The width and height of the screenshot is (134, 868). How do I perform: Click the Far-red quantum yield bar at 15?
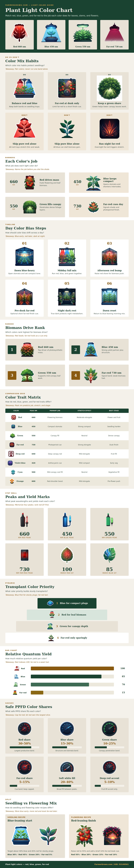pos(37,693)
